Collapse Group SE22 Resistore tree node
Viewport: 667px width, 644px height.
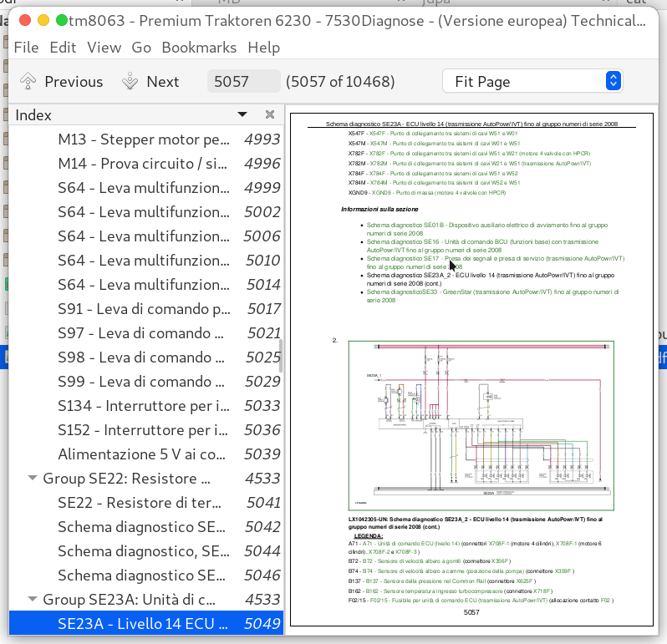coord(33,479)
